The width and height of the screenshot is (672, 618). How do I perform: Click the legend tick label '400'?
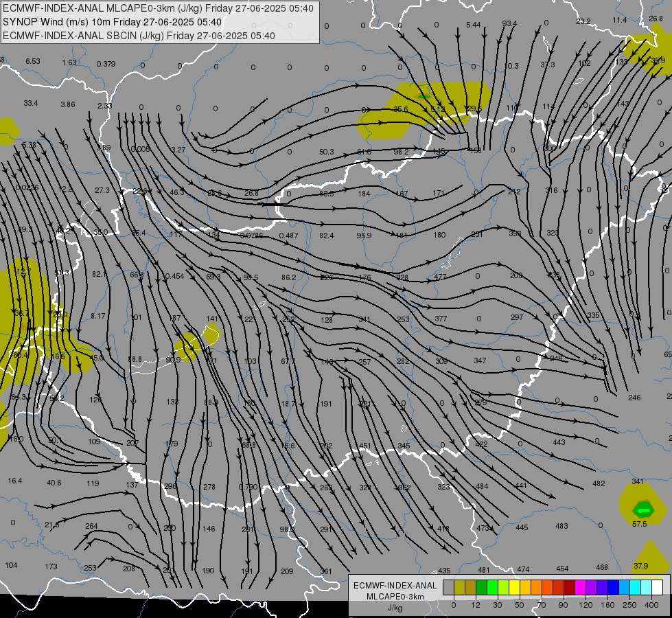point(651,605)
